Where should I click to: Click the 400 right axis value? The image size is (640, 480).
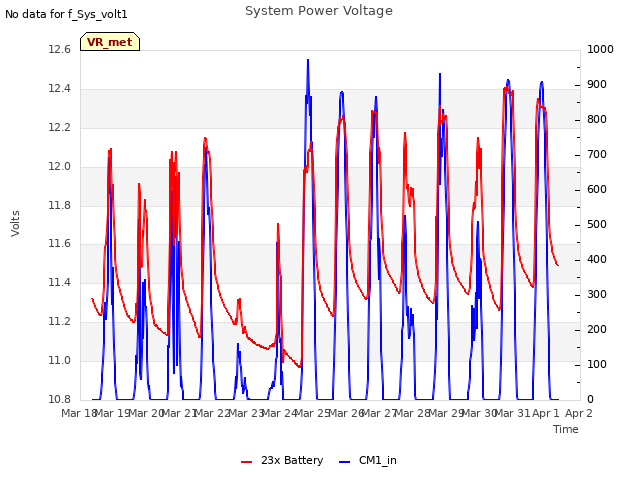pyautogui.click(x=597, y=260)
